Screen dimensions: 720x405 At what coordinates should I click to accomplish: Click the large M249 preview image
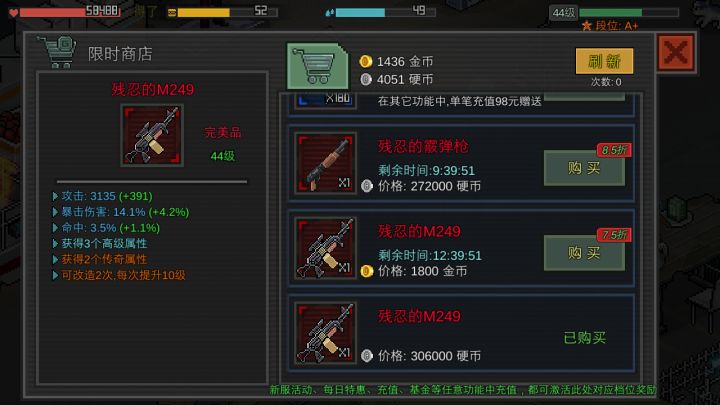(152, 135)
